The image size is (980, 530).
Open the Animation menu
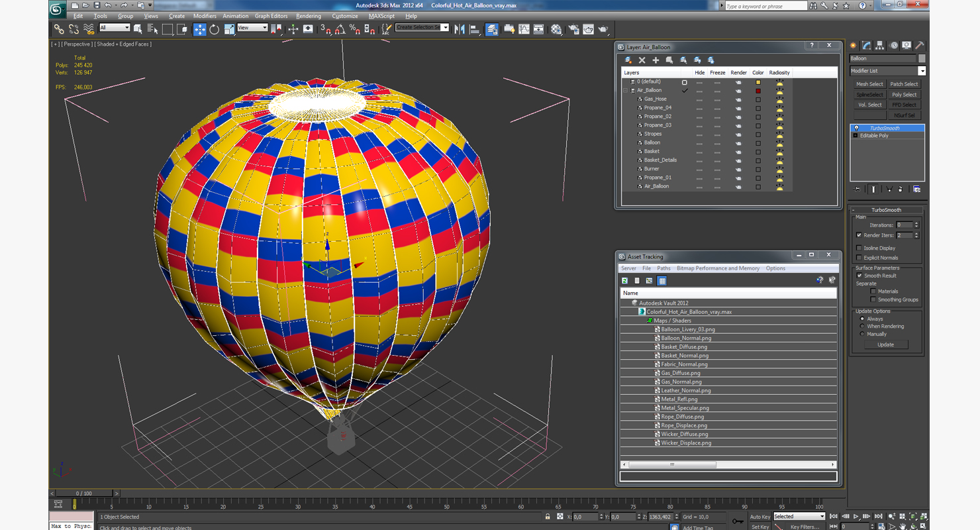click(x=235, y=16)
